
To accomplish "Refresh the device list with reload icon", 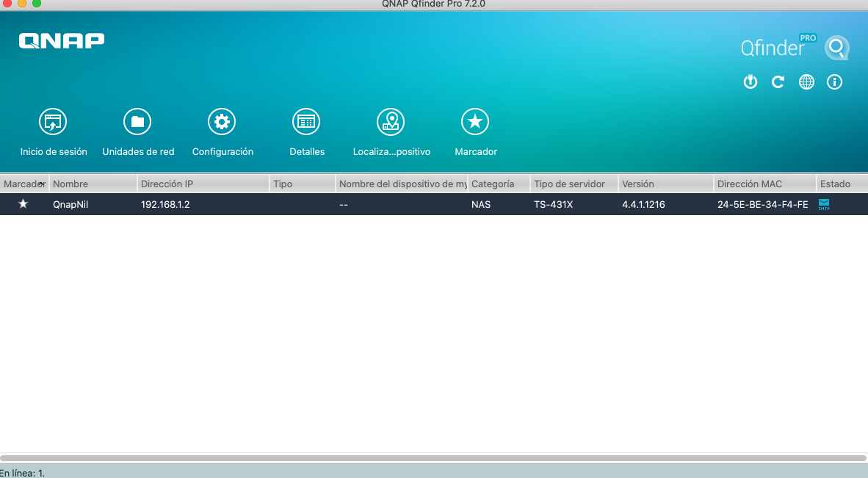I will 778,82.
